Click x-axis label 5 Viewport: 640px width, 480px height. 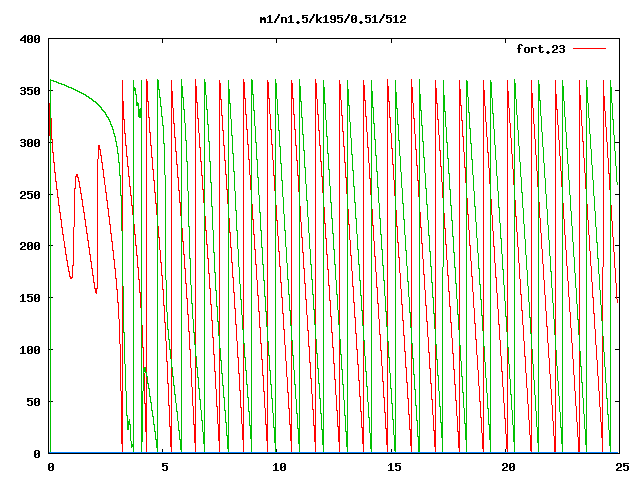point(164,467)
